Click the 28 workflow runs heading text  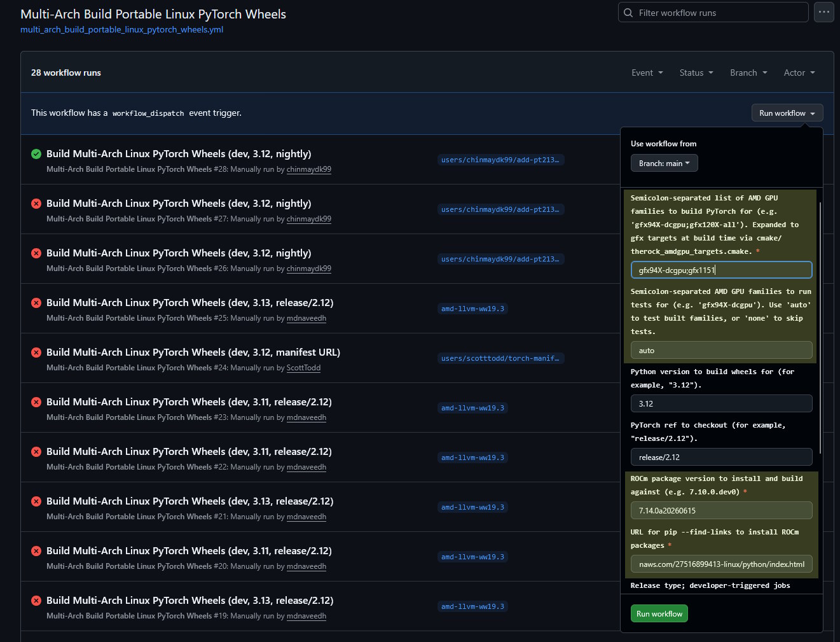66,73
